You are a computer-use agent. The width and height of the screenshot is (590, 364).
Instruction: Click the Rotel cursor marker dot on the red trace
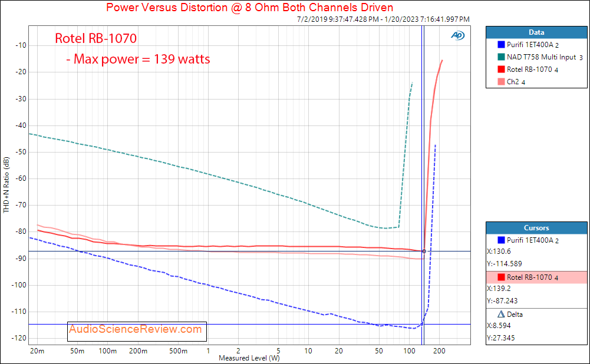424,251
